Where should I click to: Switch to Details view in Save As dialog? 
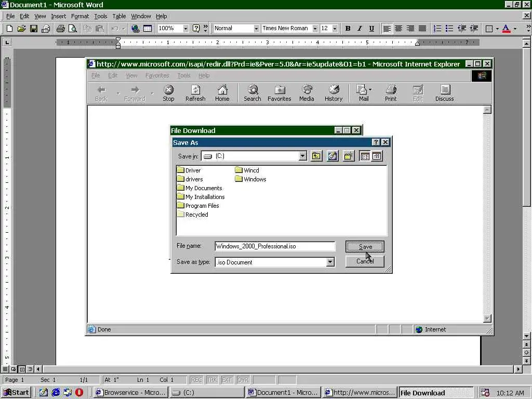click(377, 156)
